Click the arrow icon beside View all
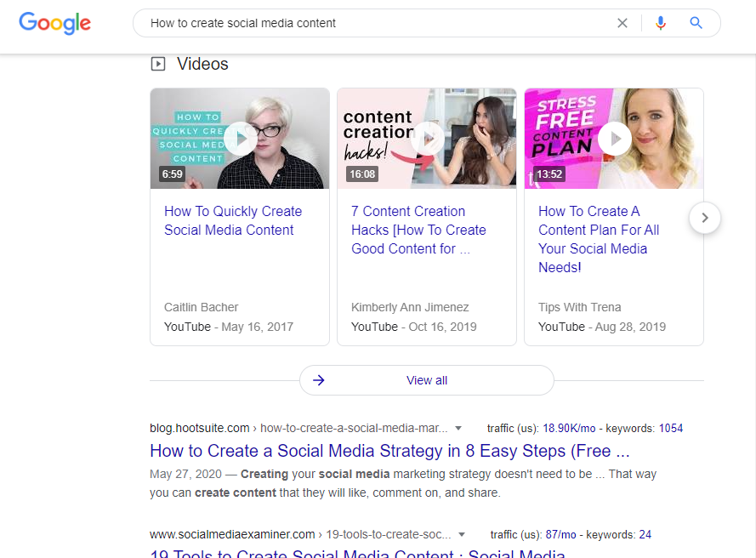 319,380
